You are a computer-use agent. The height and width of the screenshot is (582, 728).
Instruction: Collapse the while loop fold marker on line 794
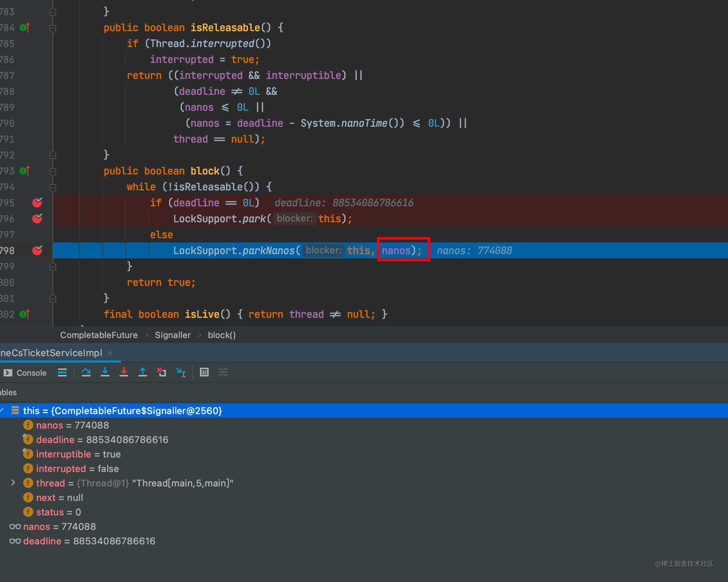53,187
